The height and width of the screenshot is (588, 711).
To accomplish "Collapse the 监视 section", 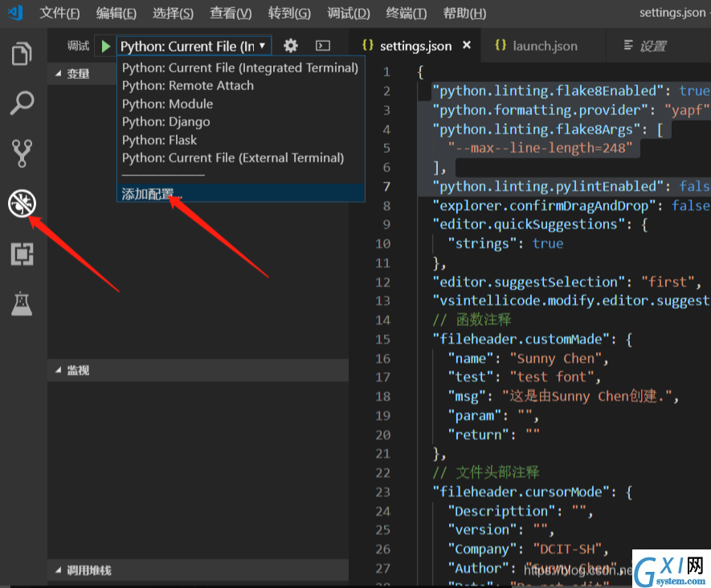I will click(58, 370).
